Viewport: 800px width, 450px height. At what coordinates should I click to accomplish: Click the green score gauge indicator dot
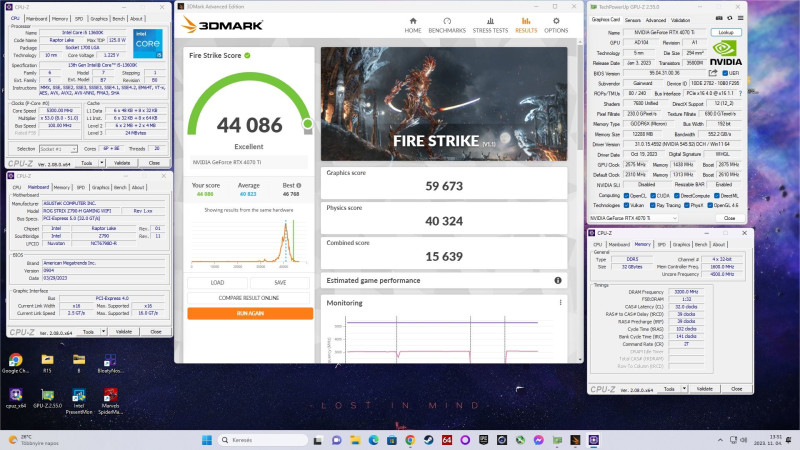(307, 123)
